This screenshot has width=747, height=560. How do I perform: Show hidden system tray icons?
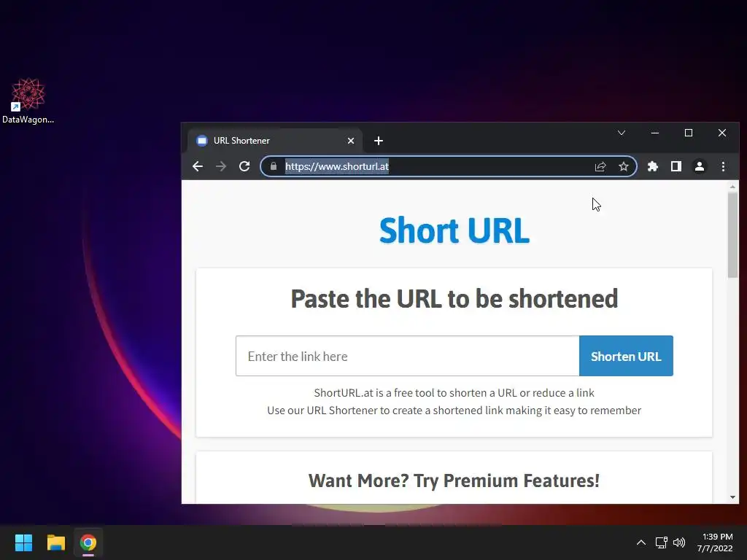[641, 542]
